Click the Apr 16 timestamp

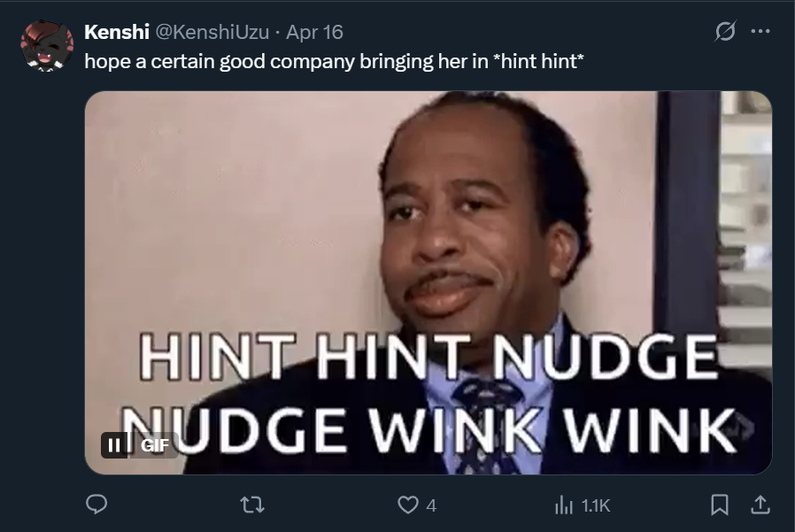pos(315,33)
